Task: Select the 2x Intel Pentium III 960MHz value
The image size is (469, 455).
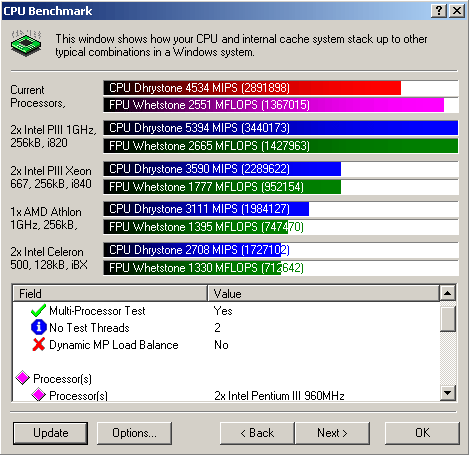Action: (x=279, y=396)
